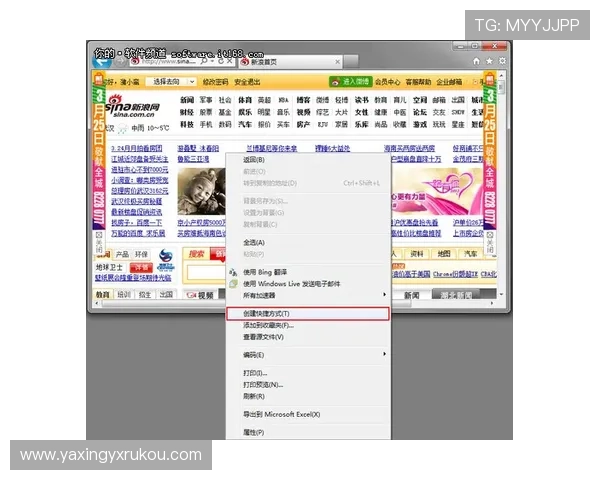Click the 视频 icon label
Image resolution: width=600 pixels, height=480 pixels.
(200, 295)
